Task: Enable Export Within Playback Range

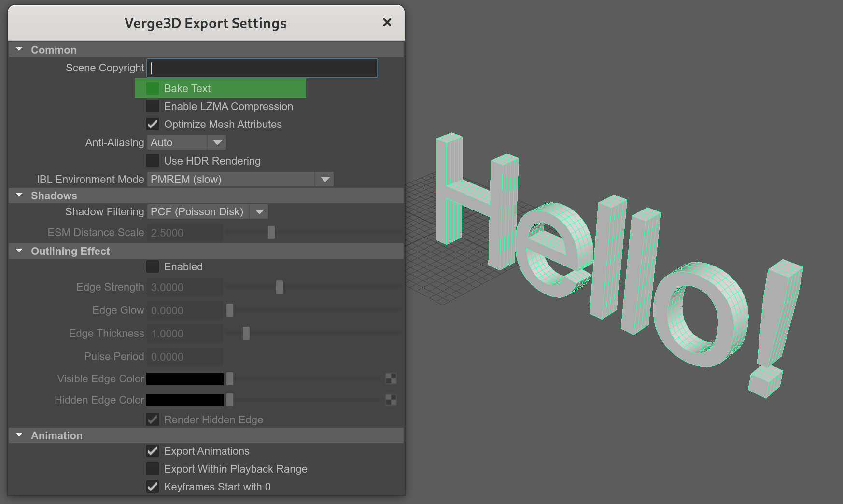Action: (x=153, y=469)
